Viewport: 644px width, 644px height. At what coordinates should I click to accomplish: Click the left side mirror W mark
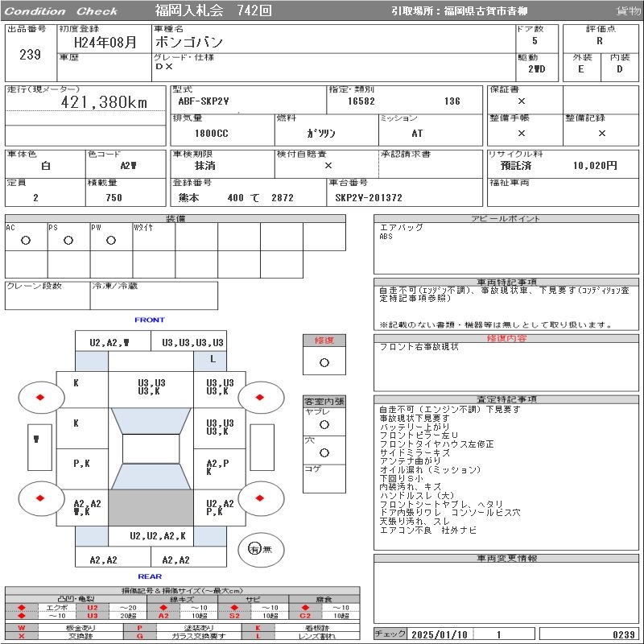point(37,440)
